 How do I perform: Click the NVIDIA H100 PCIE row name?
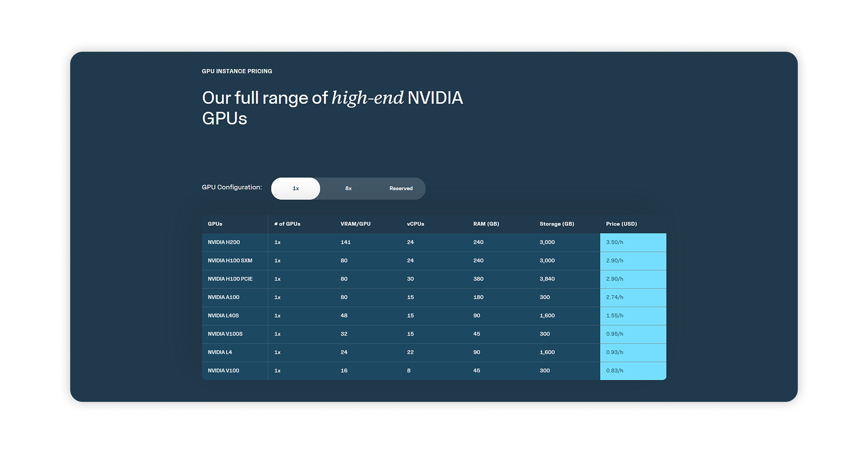pyautogui.click(x=230, y=279)
